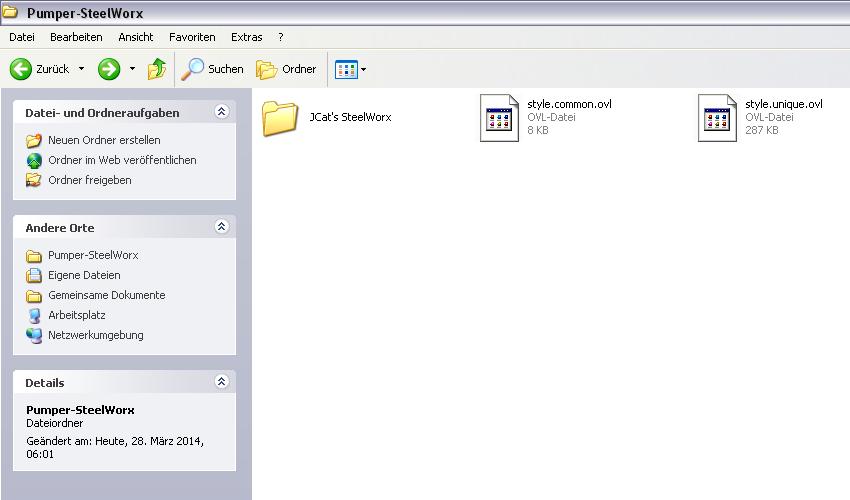
Task: Click the Ansichten view grid icon
Action: (346, 69)
